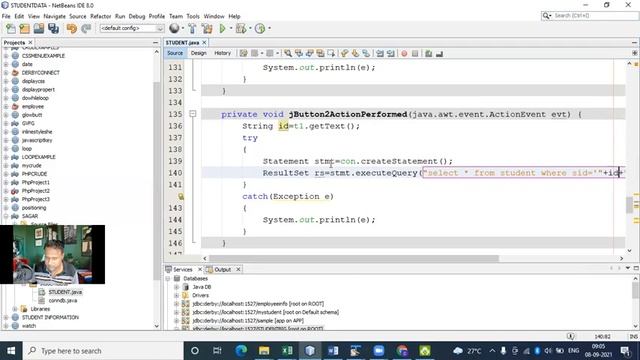The image size is (640, 360).
Task: Click the Clean and Build Project icon
Action: pos(207,28)
